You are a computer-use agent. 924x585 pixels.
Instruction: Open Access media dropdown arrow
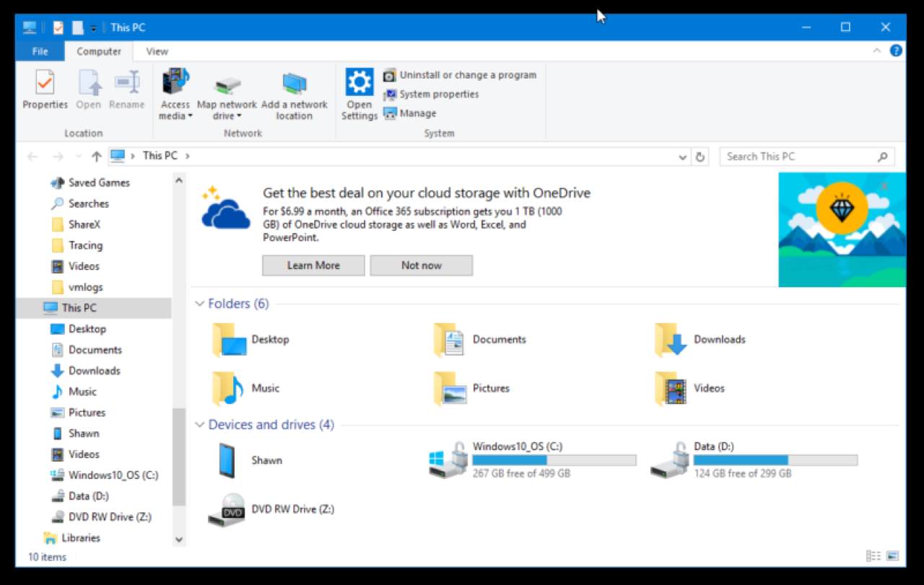click(x=191, y=116)
